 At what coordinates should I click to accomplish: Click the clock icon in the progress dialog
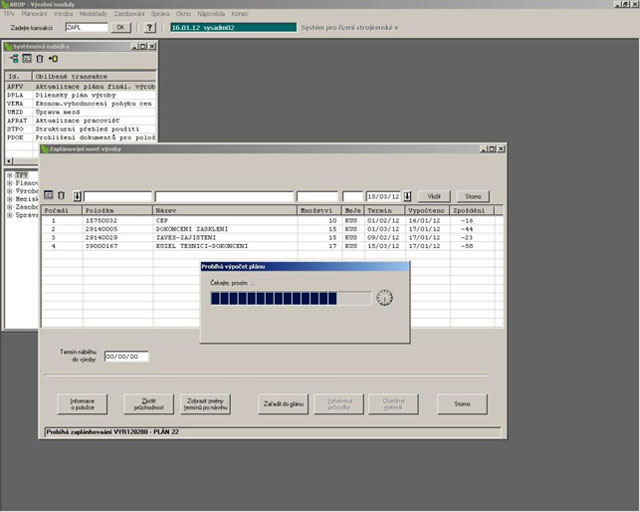tap(384, 298)
